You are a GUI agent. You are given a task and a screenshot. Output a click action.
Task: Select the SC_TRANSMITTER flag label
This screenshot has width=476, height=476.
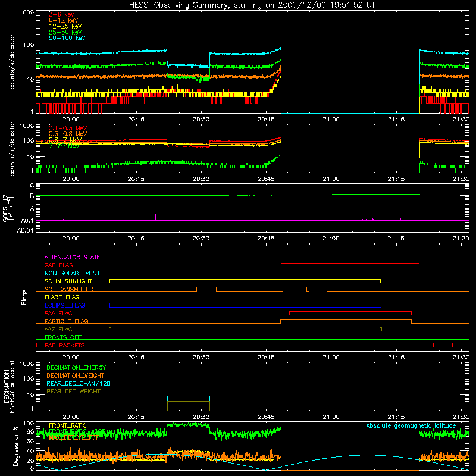coord(68,289)
